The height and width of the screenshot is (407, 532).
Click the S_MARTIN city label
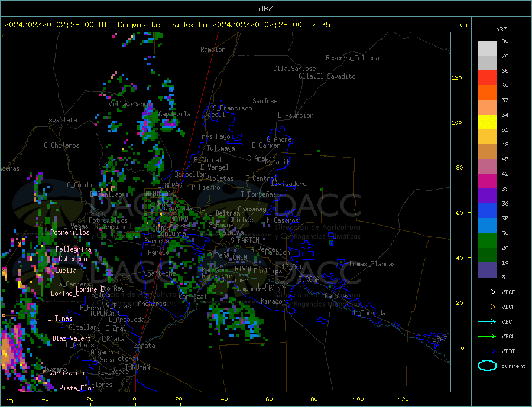click(245, 240)
